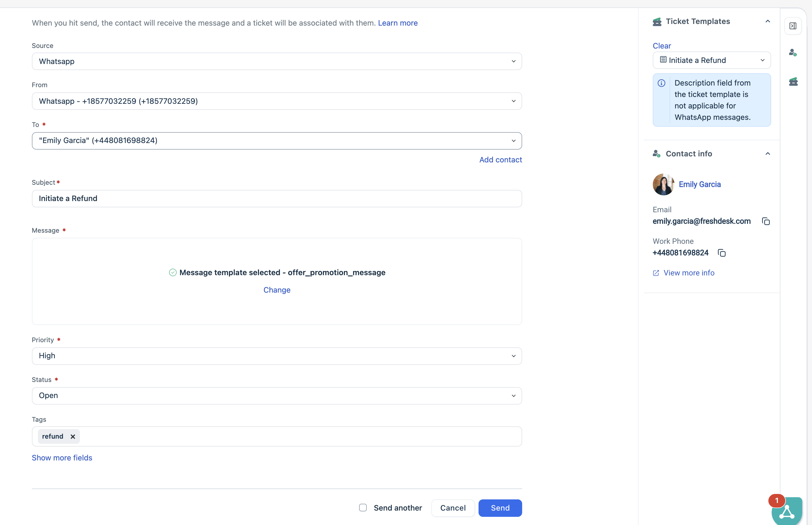Click the template info icon

(661, 83)
